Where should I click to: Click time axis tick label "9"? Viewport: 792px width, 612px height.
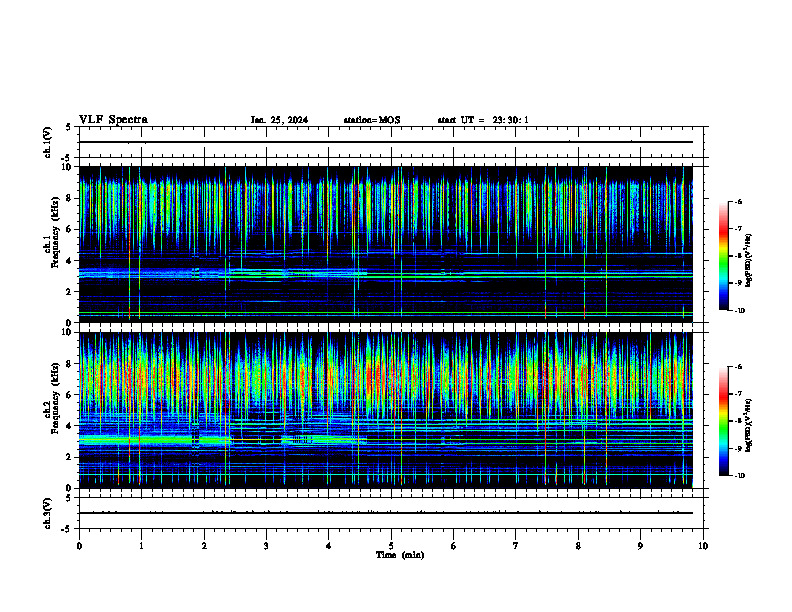coord(640,546)
